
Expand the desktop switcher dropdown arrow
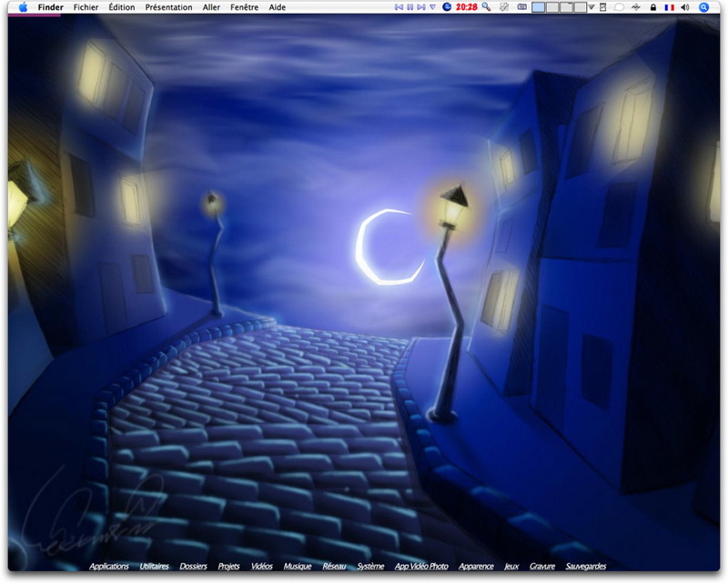tap(591, 7)
